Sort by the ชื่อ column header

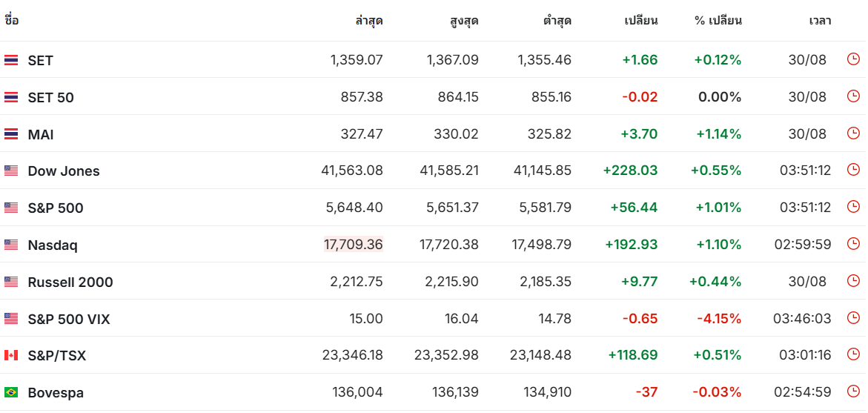coord(12,21)
